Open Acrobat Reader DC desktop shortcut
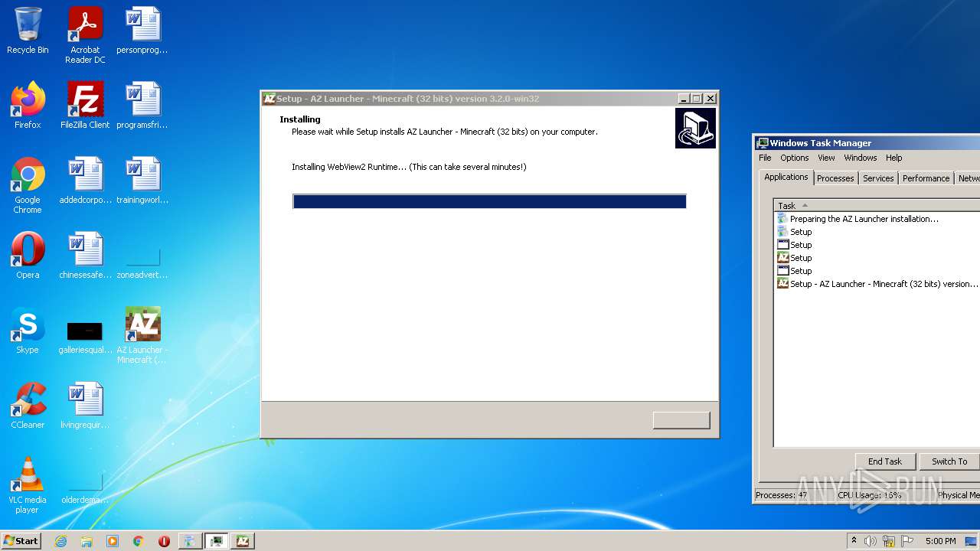 click(x=85, y=34)
